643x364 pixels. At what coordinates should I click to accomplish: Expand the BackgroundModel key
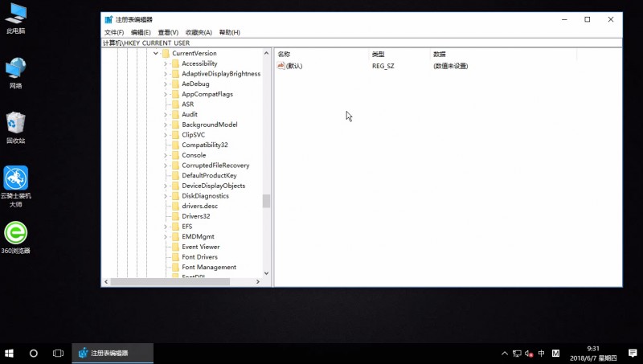[166, 125]
